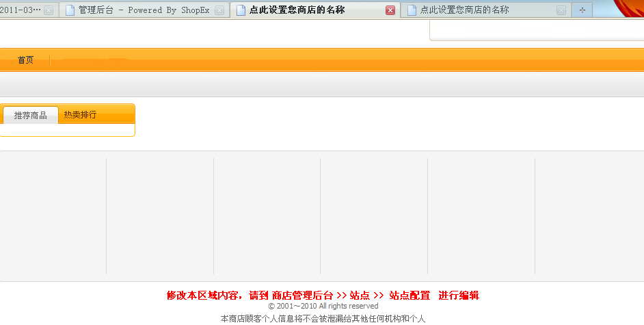The width and height of the screenshot is (644, 325).
Task: Click page icon on the bold active tab
Action: tap(241, 10)
